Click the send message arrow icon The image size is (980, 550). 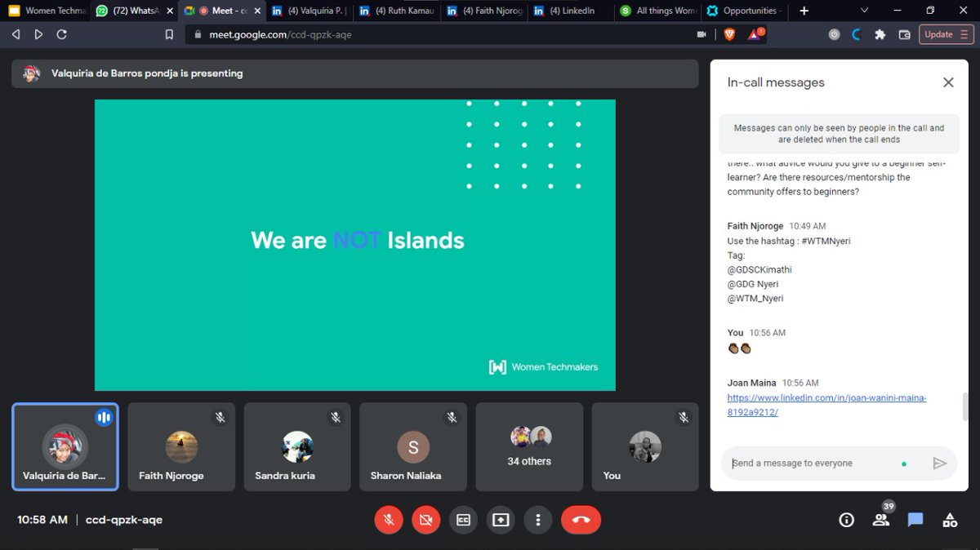(x=939, y=464)
